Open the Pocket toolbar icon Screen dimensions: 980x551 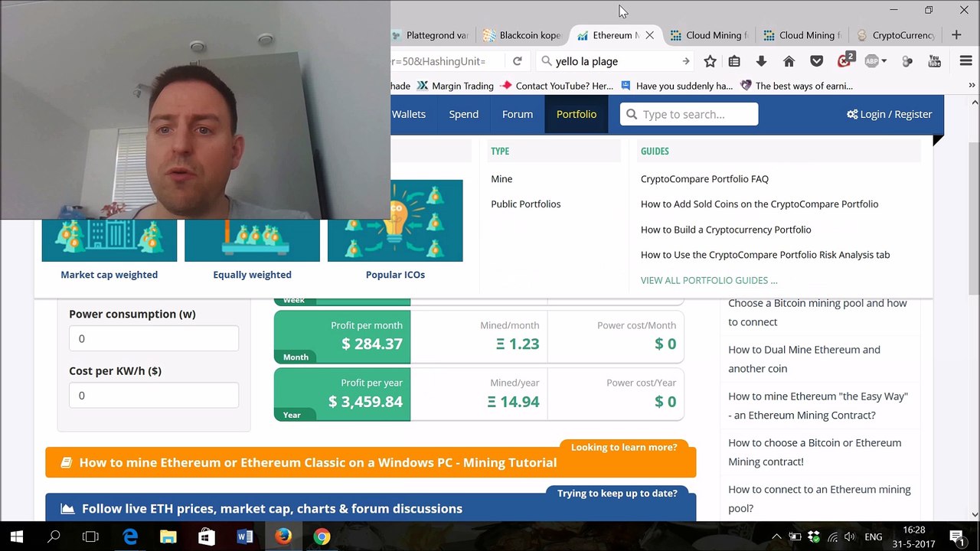coord(817,61)
